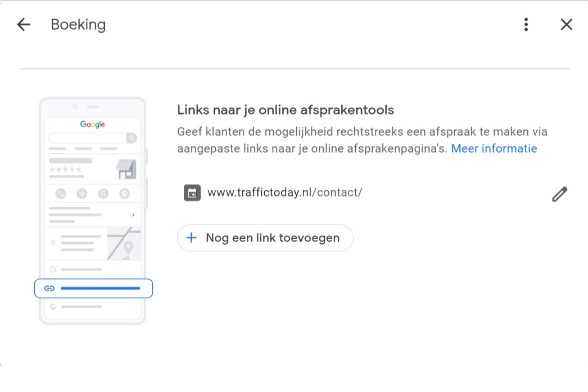Click the calendar icon beside the booking URL
The image size is (588, 392).
point(192,193)
